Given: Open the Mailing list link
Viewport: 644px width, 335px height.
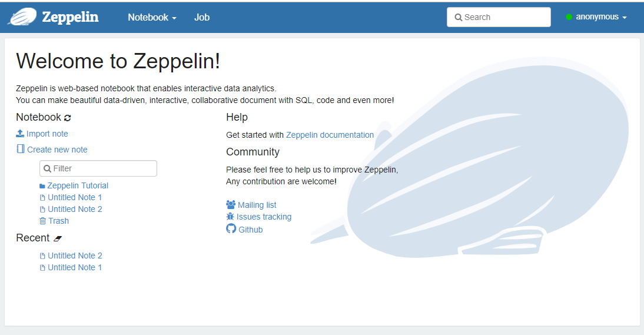Looking at the screenshot, I should coord(257,205).
